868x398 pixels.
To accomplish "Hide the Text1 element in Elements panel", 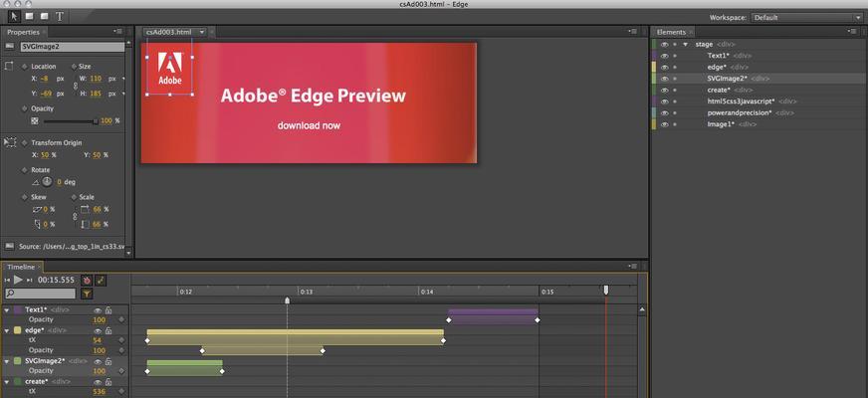I will (665, 56).
